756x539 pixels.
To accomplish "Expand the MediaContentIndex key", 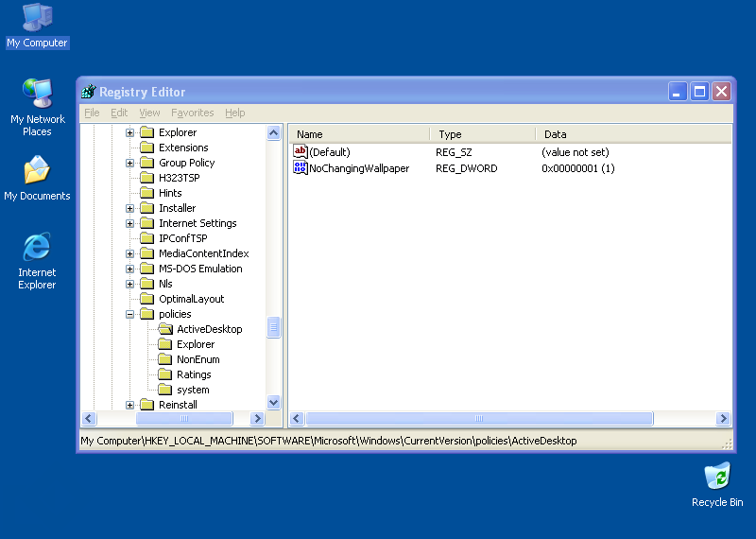I will click(129, 253).
